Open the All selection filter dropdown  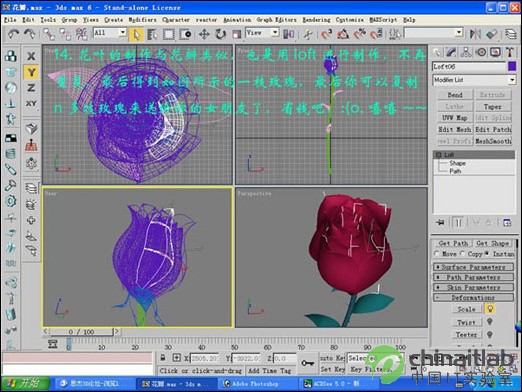click(x=110, y=33)
